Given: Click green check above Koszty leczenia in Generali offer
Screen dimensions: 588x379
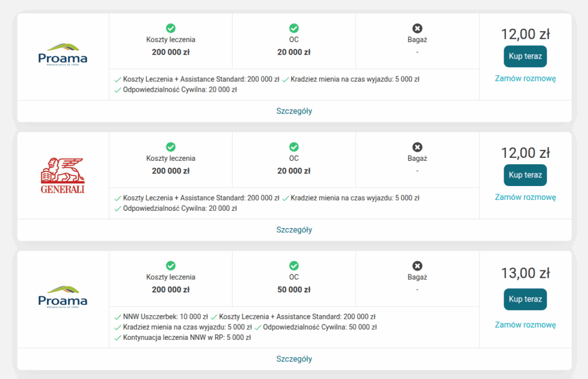Looking at the screenshot, I should [x=171, y=147].
